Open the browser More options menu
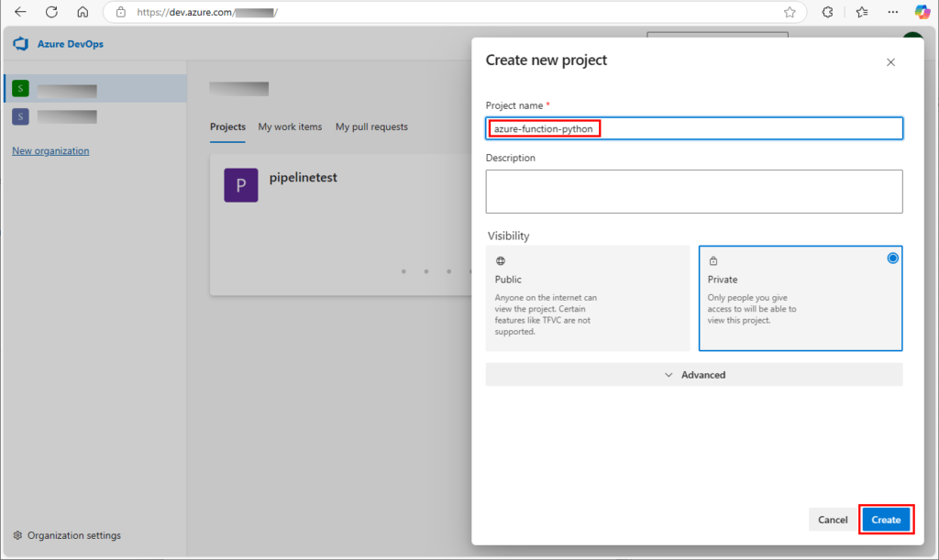The height and width of the screenshot is (560, 939). tap(892, 12)
